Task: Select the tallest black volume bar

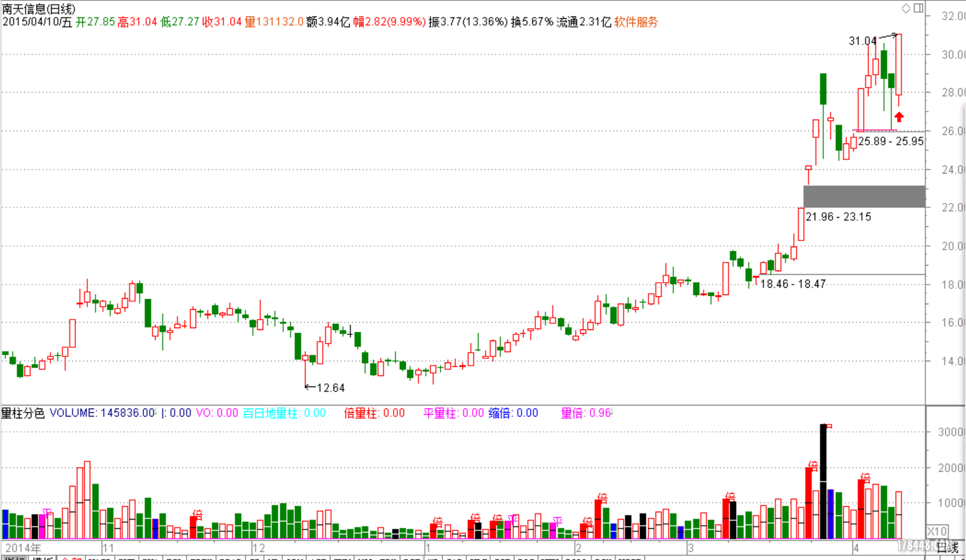Action: click(823, 481)
